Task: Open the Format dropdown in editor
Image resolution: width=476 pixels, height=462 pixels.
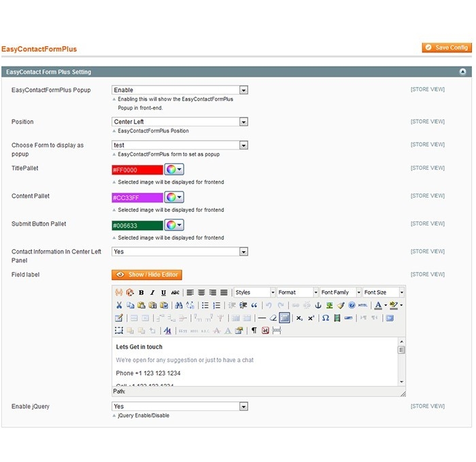Action: click(298, 292)
